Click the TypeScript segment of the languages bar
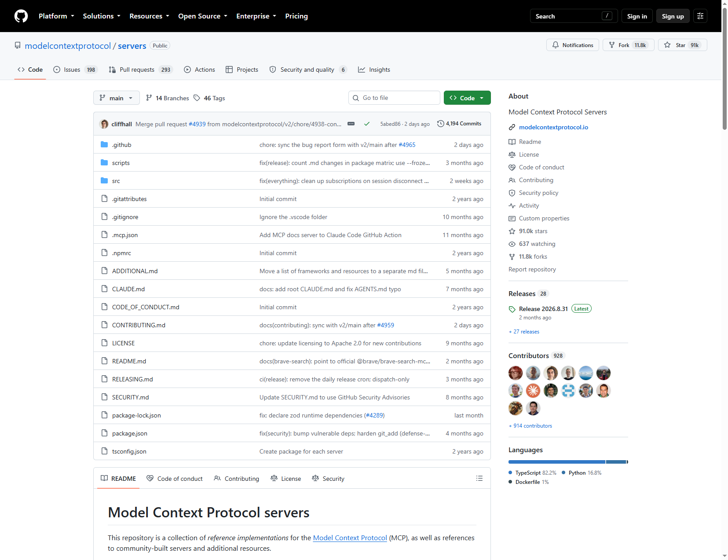 click(x=557, y=462)
